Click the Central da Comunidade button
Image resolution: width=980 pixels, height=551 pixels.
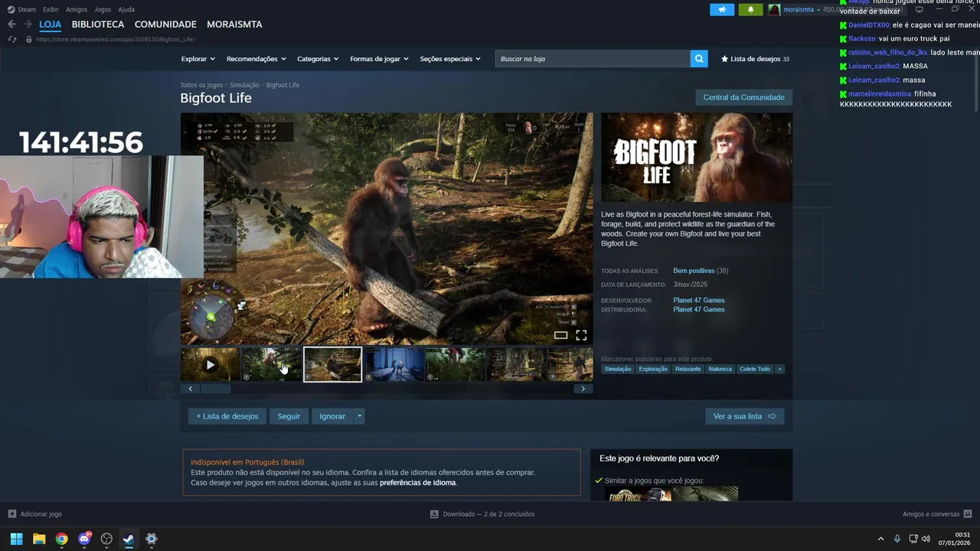point(743,97)
